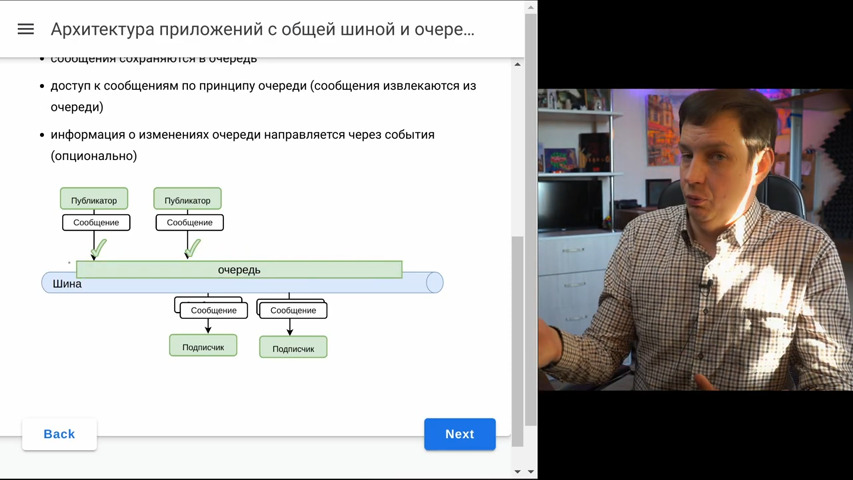This screenshot has width=853, height=480.
Task: Click the green очередь bar
Action: point(239,269)
